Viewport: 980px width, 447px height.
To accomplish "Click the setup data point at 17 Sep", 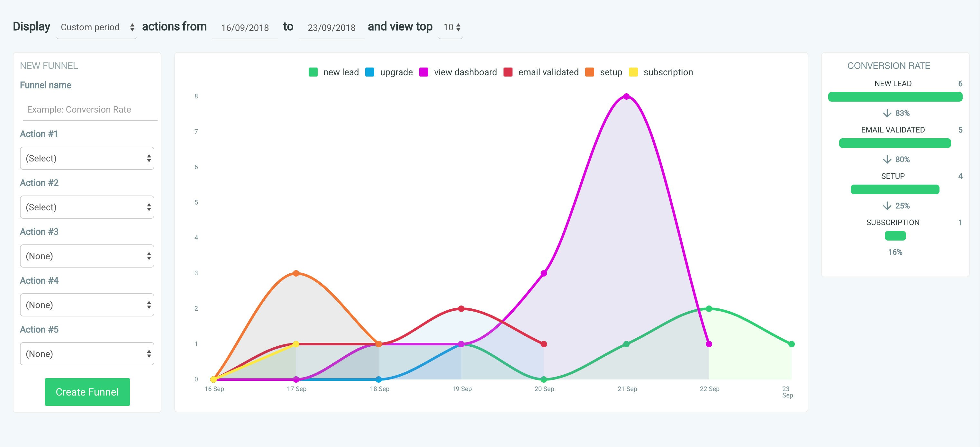I will coord(296,273).
